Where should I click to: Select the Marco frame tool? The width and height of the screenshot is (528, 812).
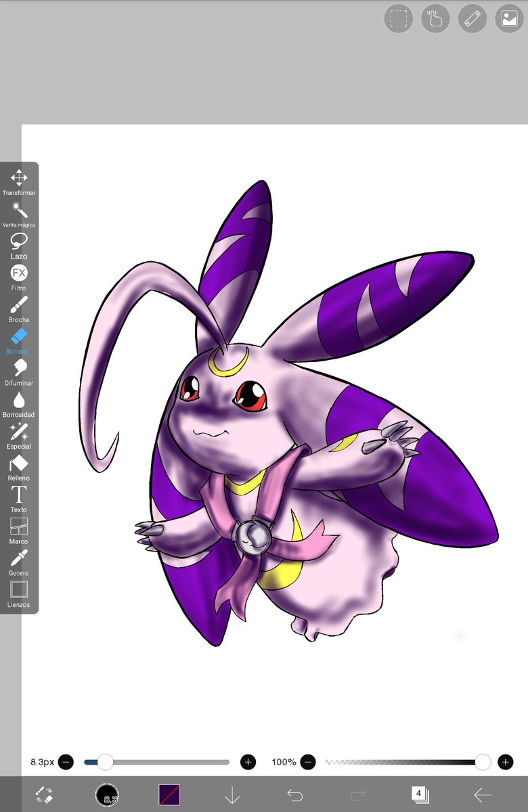pyautogui.click(x=19, y=531)
